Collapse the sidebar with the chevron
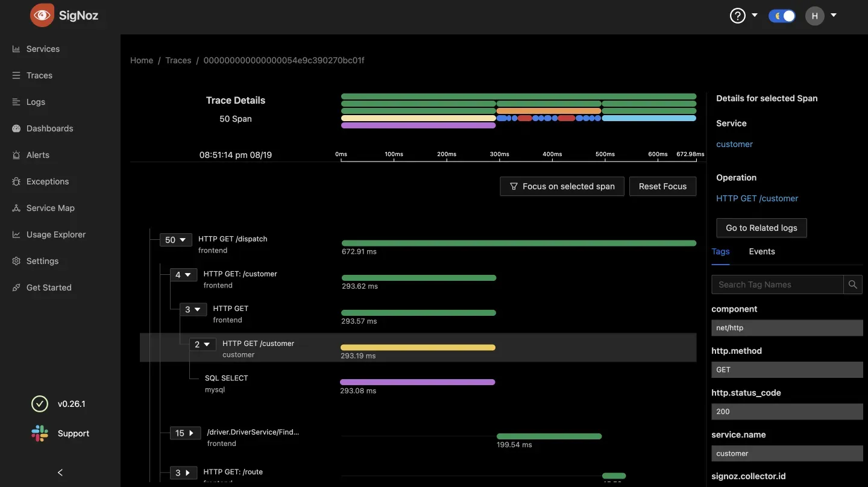868x487 pixels. [x=59, y=473]
